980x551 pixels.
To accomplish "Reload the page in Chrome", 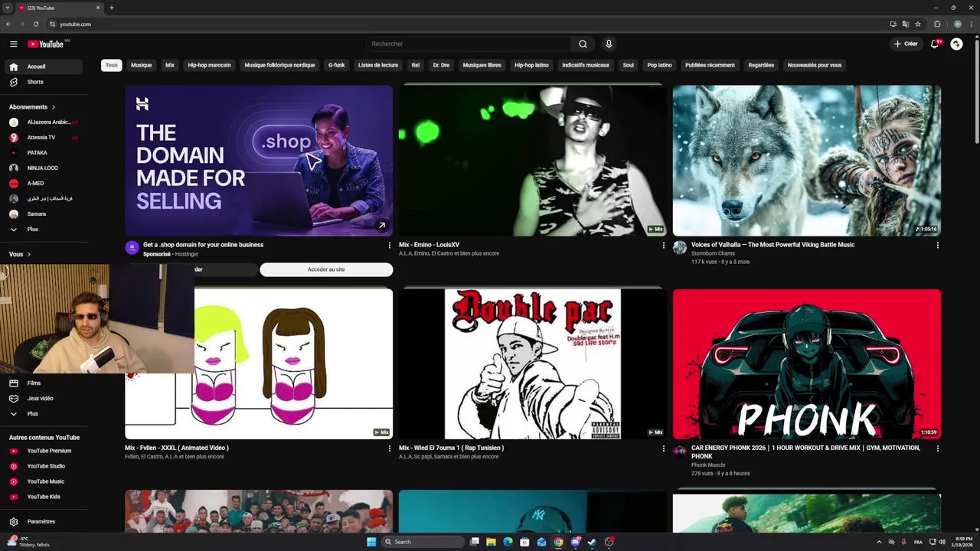I will [36, 24].
